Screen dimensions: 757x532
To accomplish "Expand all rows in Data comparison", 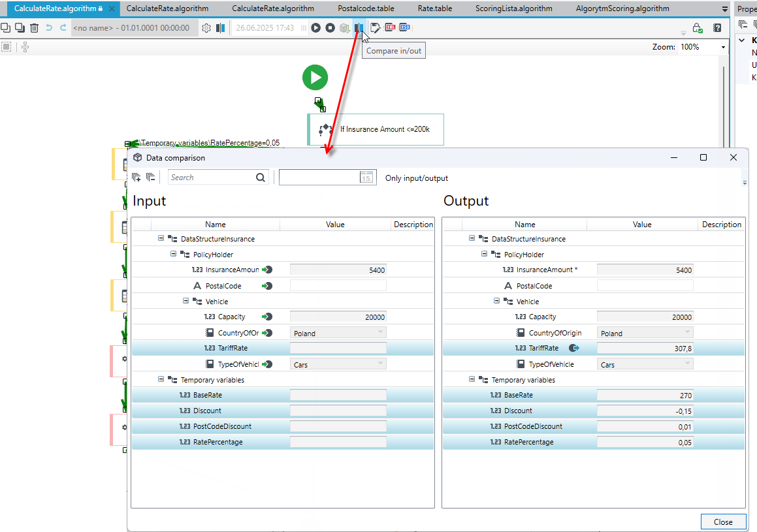I will click(136, 178).
